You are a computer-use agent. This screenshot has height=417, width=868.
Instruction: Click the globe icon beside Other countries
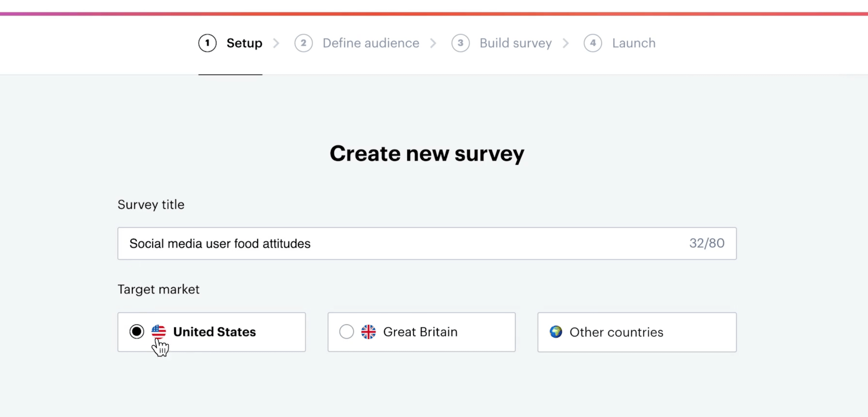point(556,332)
